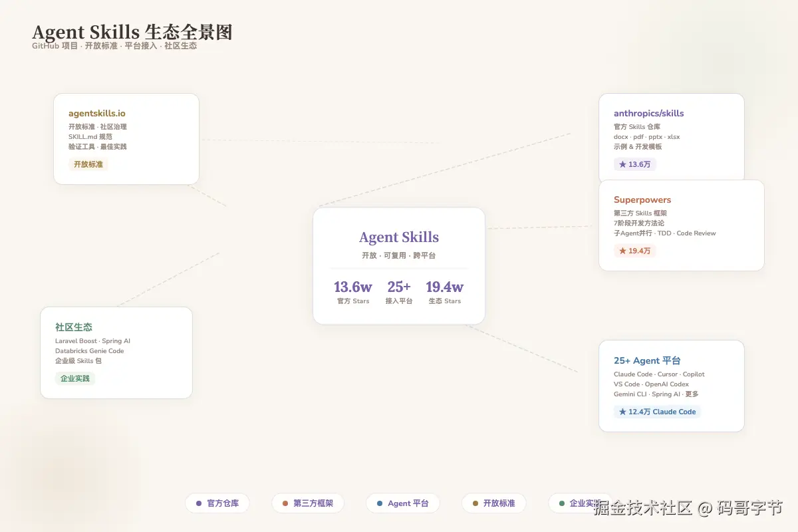Select the 第三方框架 legend pill
Viewport: 798px width, 532px height.
coord(308,503)
